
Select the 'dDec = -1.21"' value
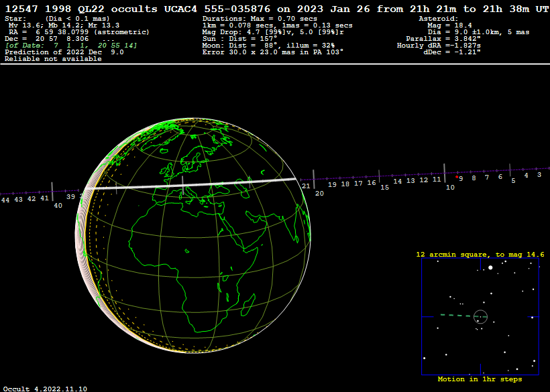pos(452,52)
